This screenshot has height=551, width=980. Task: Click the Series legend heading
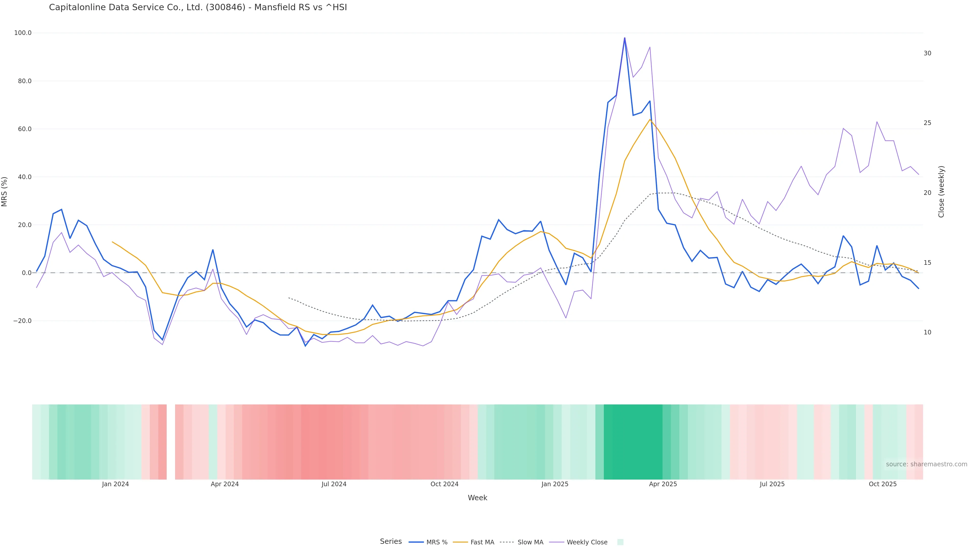[391, 542]
